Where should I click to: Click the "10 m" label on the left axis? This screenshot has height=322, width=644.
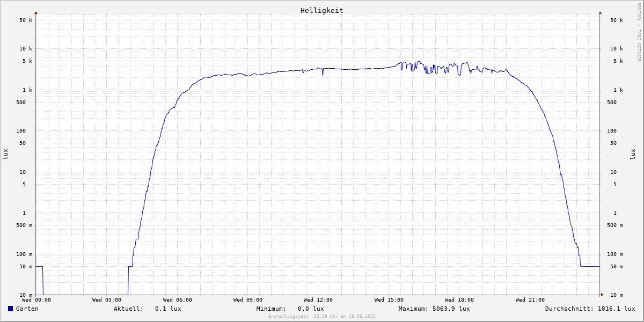(x=26, y=295)
